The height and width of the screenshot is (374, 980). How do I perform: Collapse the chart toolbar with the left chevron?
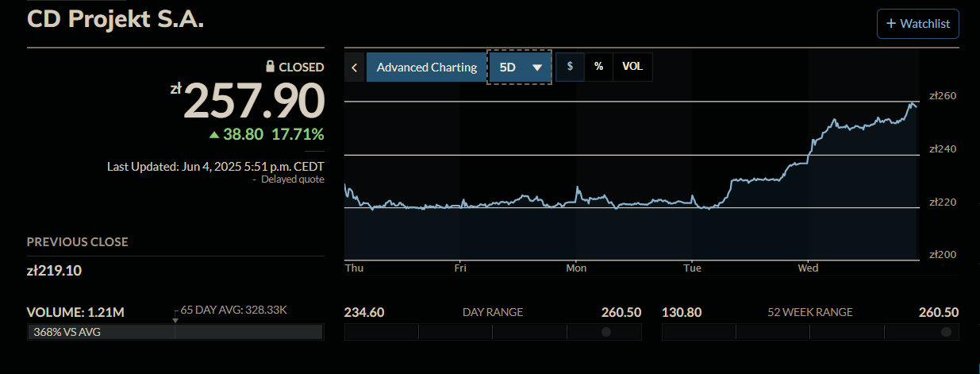pyautogui.click(x=354, y=67)
